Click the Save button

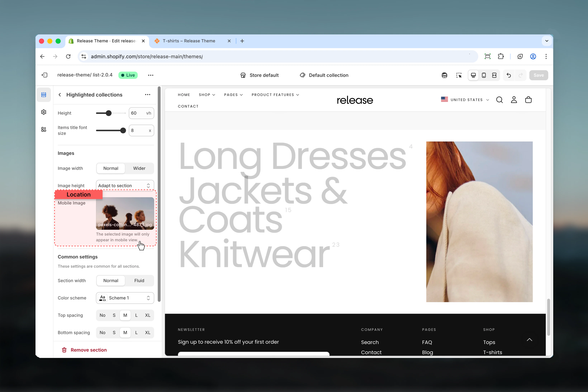click(539, 75)
